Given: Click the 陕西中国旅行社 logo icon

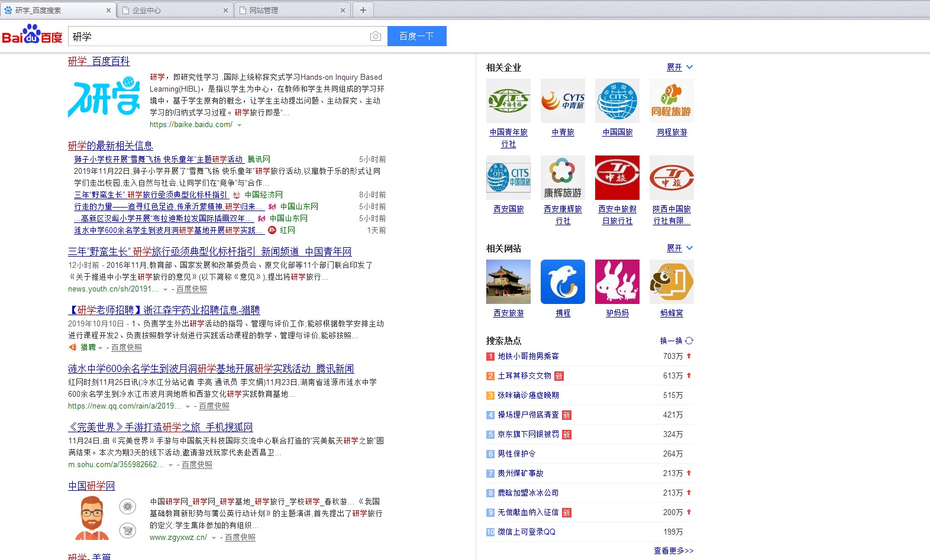Looking at the screenshot, I should [x=671, y=178].
